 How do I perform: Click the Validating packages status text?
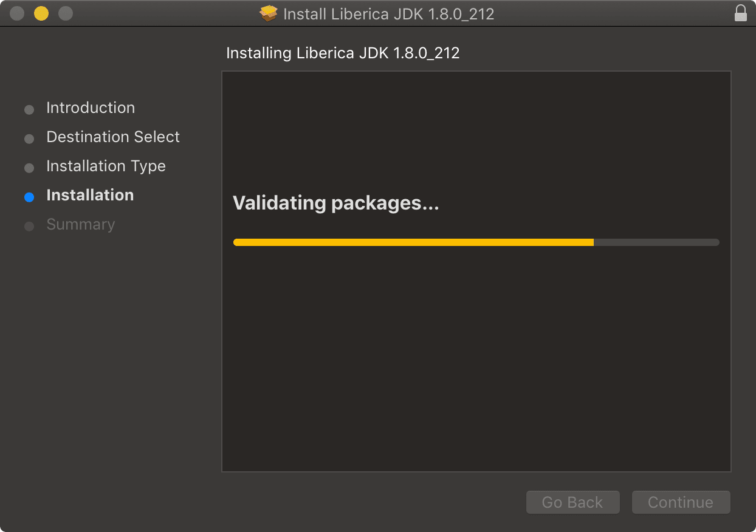coord(336,203)
